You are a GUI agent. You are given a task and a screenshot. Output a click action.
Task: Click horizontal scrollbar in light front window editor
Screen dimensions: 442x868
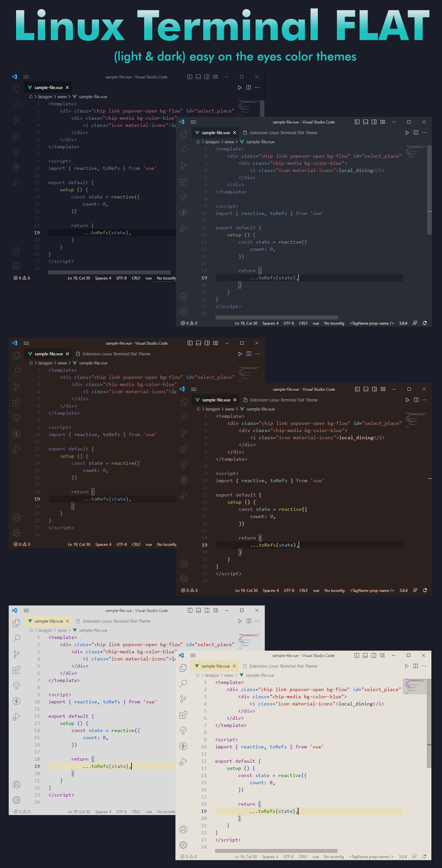[x=276, y=851]
